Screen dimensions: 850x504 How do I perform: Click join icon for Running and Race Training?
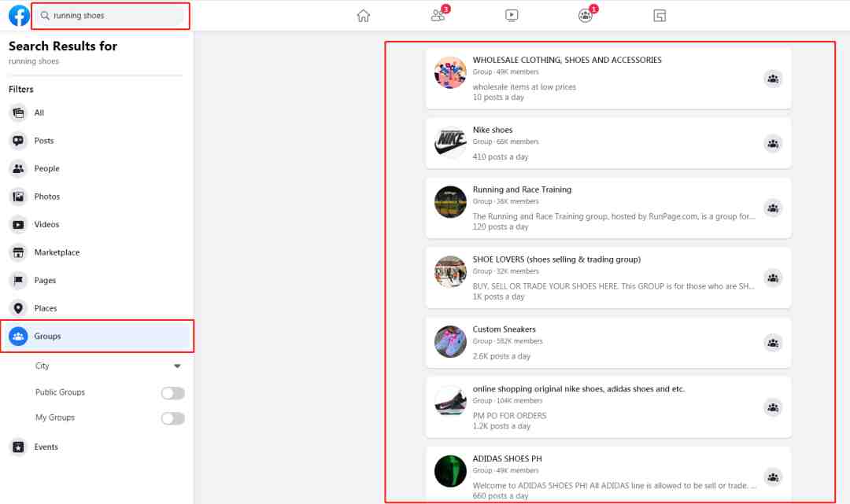click(773, 208)
